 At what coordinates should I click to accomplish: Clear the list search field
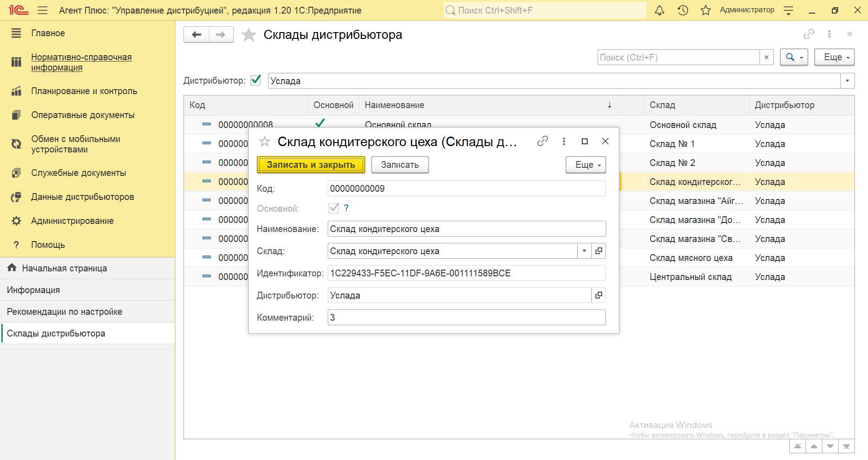tap(766, 57)
